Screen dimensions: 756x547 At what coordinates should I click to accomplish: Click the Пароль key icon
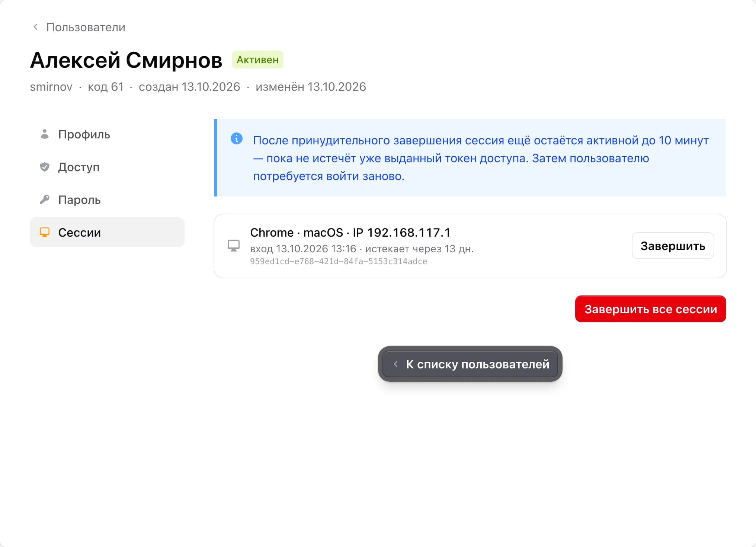[45, 200]
